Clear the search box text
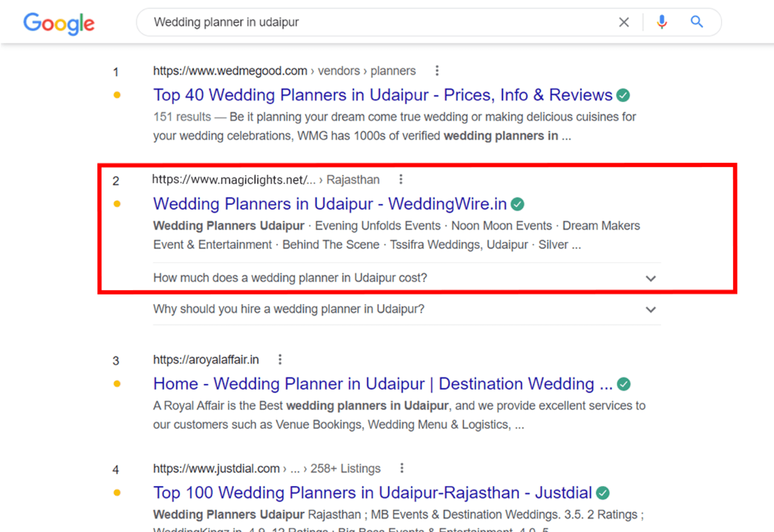Image resolution: width=774 pixels, height=532 pixels. [x=624, y=22]
